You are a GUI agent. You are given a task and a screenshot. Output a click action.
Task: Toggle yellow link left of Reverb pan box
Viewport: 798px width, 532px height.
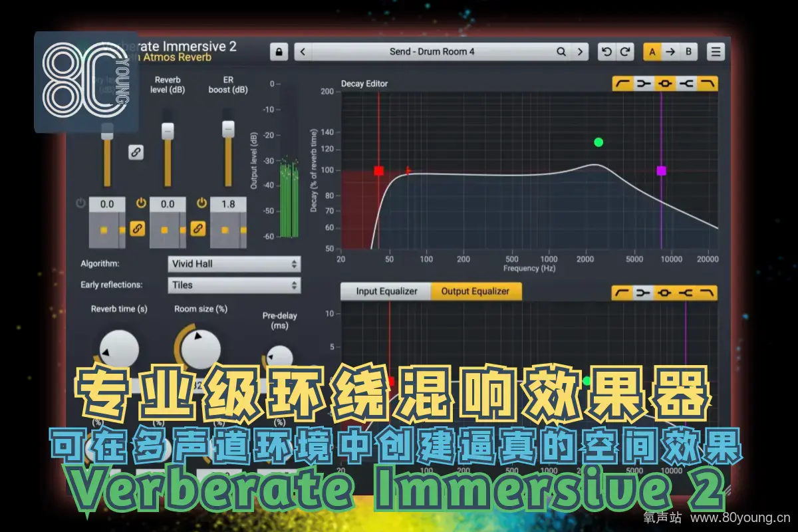click(138, 228)
